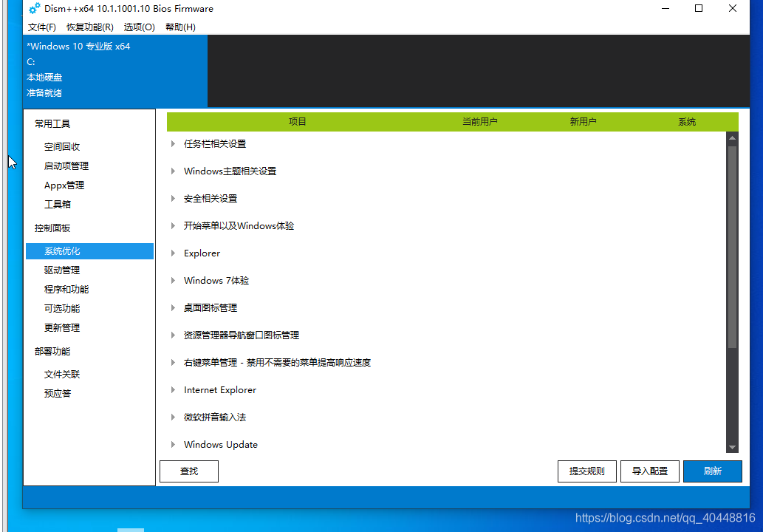Open 驱动管理 in sidebar
Screen dimensions: 763x532
[x=62, y=270]
